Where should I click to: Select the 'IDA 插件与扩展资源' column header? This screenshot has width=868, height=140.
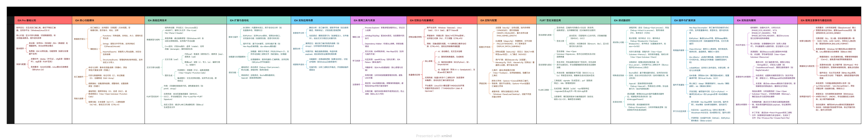(702, 20)
